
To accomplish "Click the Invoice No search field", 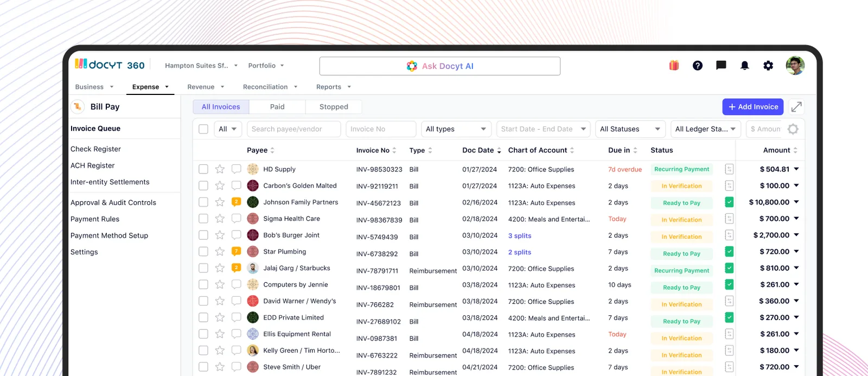I will pyautogui.click(x=381, y=129).
